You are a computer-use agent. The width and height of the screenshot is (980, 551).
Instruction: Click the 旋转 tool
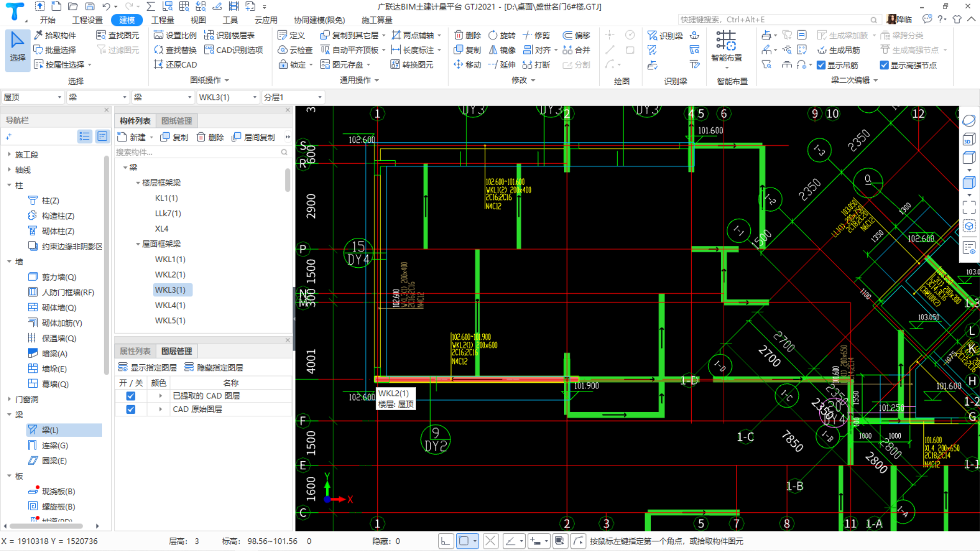click(502, 35)
